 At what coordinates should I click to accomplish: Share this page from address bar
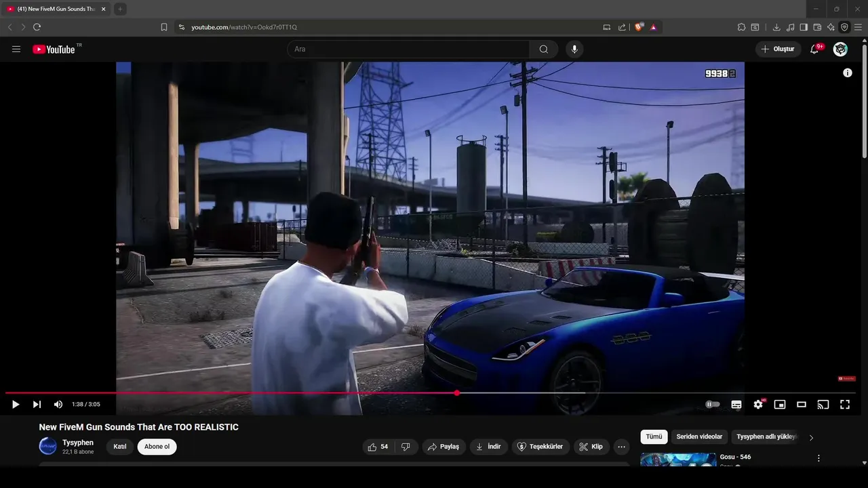click(x=622, y=27)
